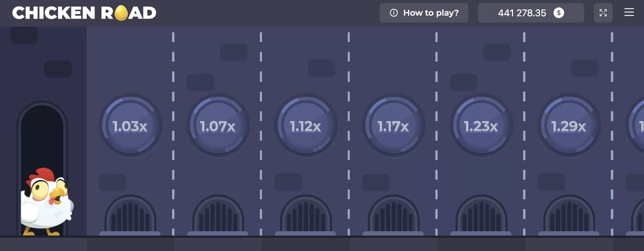Click the partially visible coin at right edge
Viewport: 644px width, 251px height.
pos(637,126)
